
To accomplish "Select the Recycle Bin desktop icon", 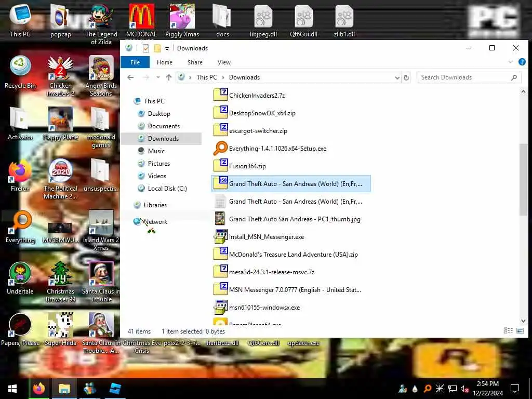I will pyautogui.click(x=20, y=73).
